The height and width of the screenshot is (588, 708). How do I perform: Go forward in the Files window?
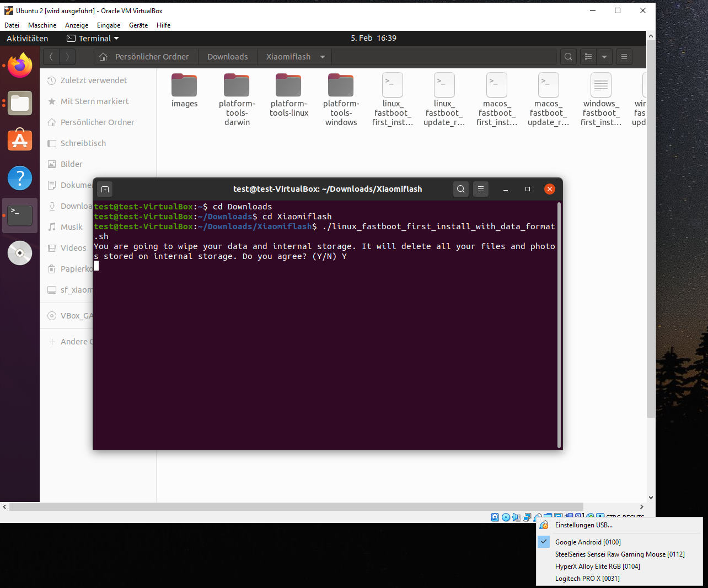tap(67, 56)
